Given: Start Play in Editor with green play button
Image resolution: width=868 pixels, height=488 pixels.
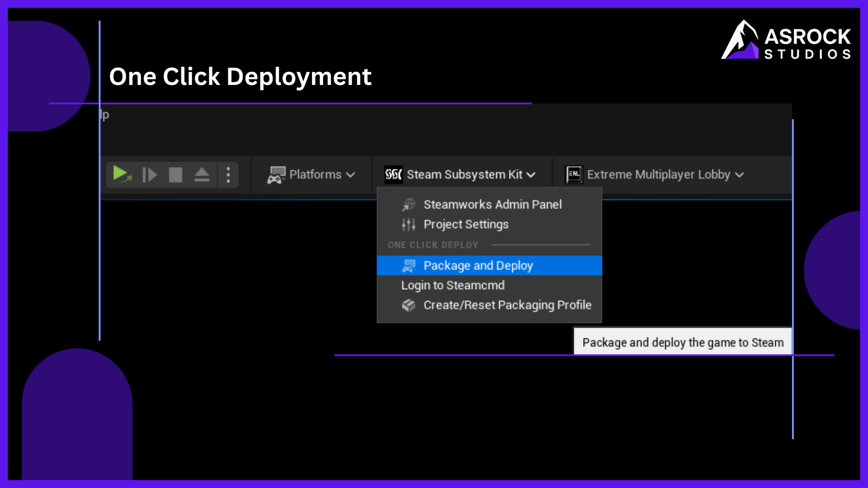Looking at the screenshot, I should point(122,174).
